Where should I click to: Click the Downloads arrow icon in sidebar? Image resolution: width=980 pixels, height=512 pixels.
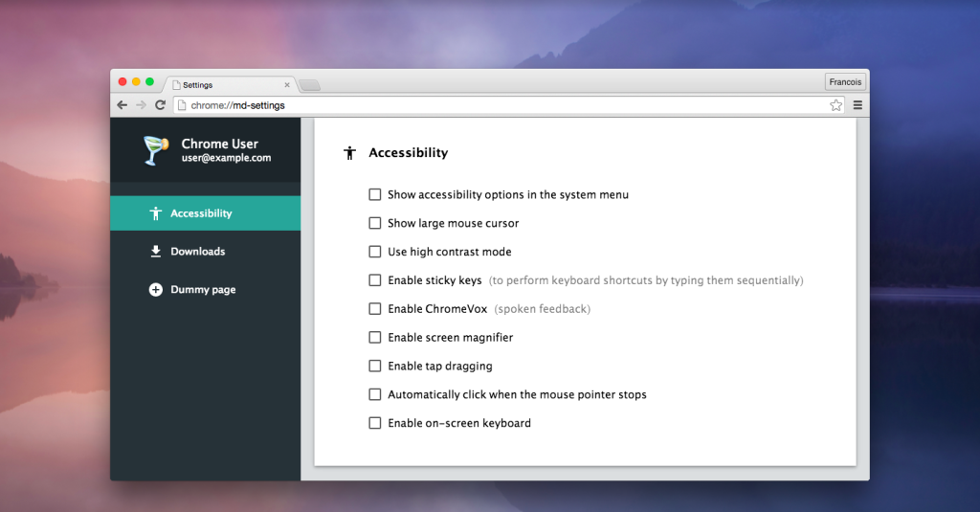click(156, 252)
